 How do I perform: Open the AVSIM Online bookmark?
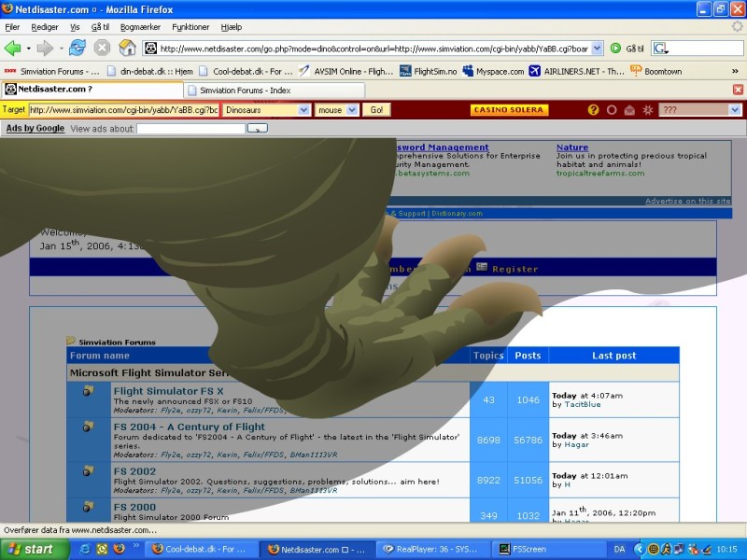coord(345,72)
